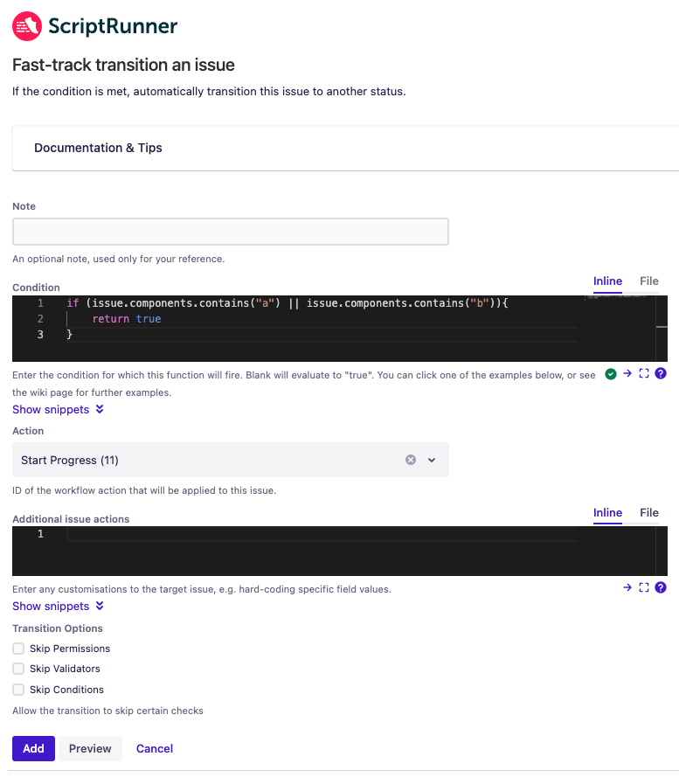Show snippets below the Condition editor

pyautogui.click(x=52, y=409)
